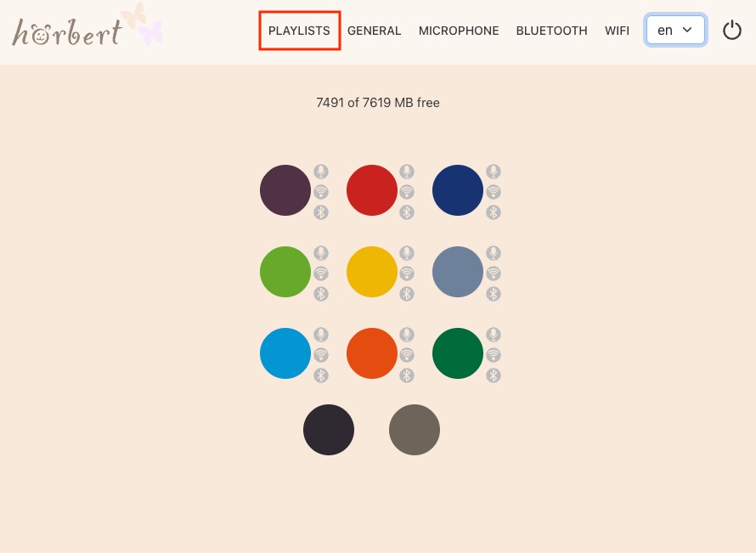Select the black playlist circle
Screen dimensions: 756x553
click(329, 430)
